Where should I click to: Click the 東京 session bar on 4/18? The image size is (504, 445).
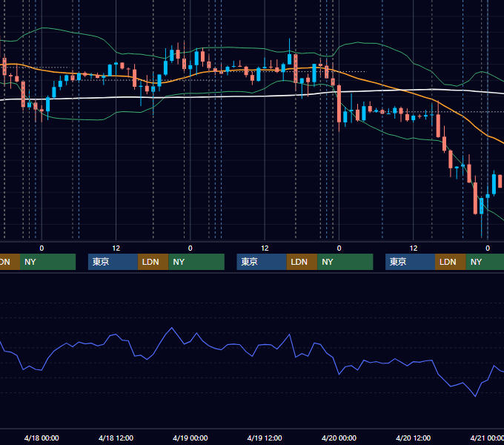click(x=113, y=262)
